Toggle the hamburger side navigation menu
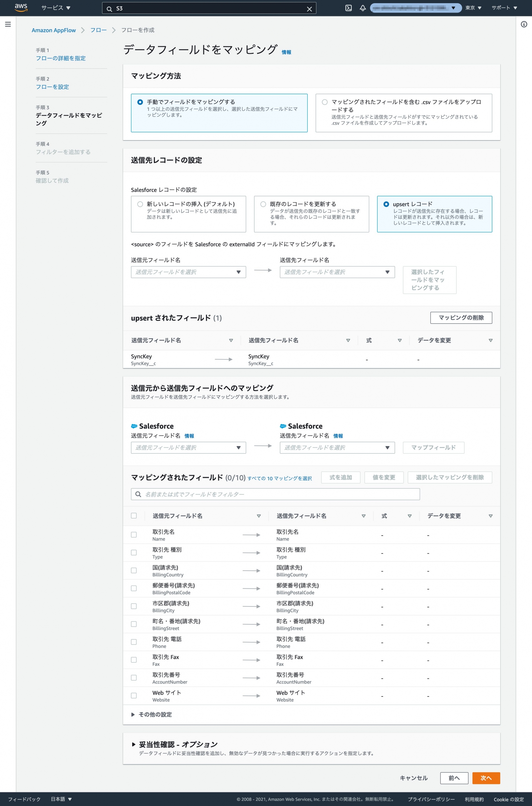The width and height of the screenshot is (532, 806). pos(8,24)
